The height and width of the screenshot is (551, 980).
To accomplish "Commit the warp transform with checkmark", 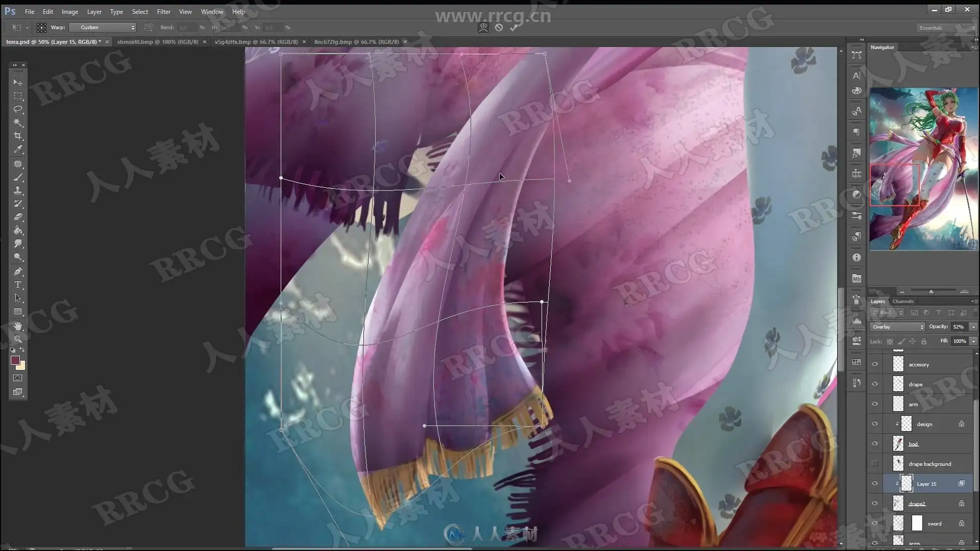I will coord(514,28).
